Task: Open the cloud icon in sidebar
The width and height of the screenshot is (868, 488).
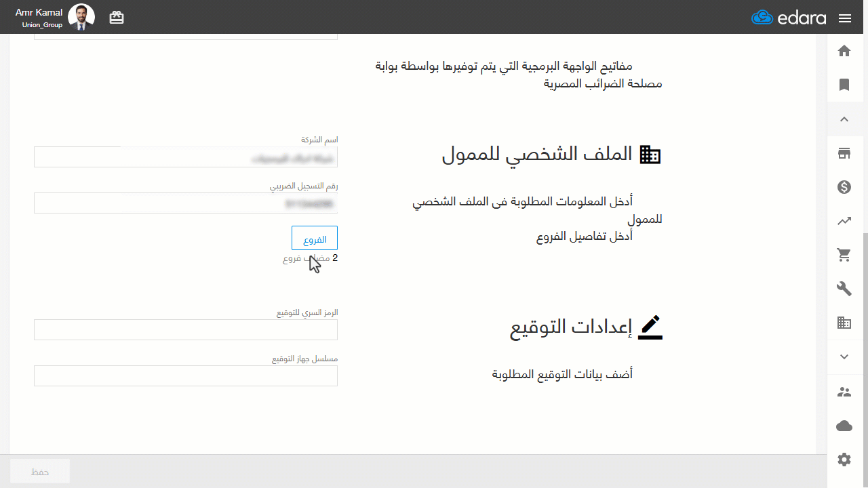Action: coord(844,426)
